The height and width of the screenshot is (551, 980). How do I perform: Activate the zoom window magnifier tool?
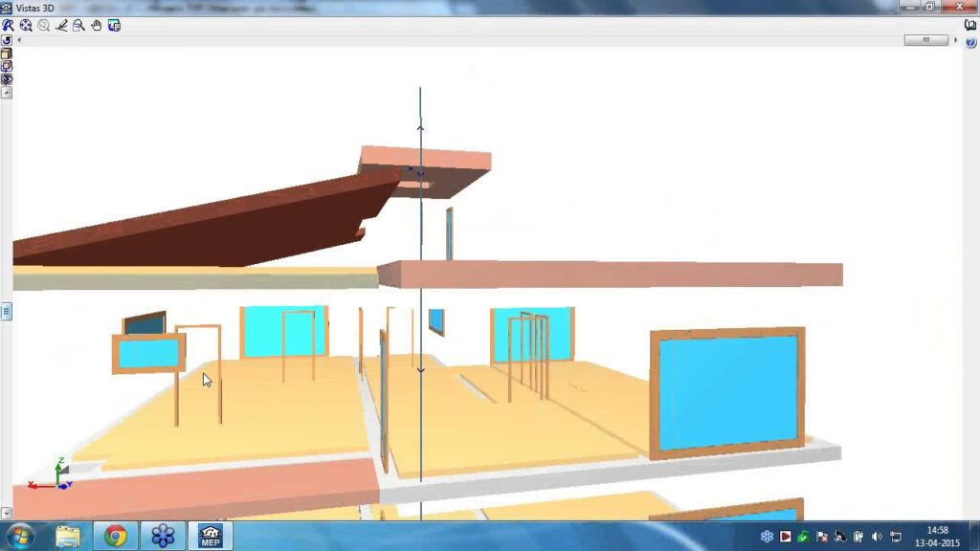coord(78,26)
